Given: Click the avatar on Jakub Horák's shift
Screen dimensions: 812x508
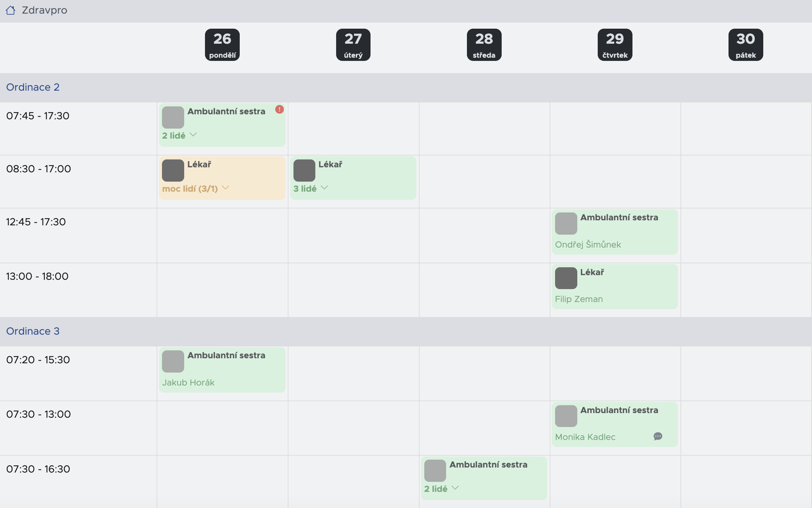Looking at the screenshot, I should tap(173, 361).
